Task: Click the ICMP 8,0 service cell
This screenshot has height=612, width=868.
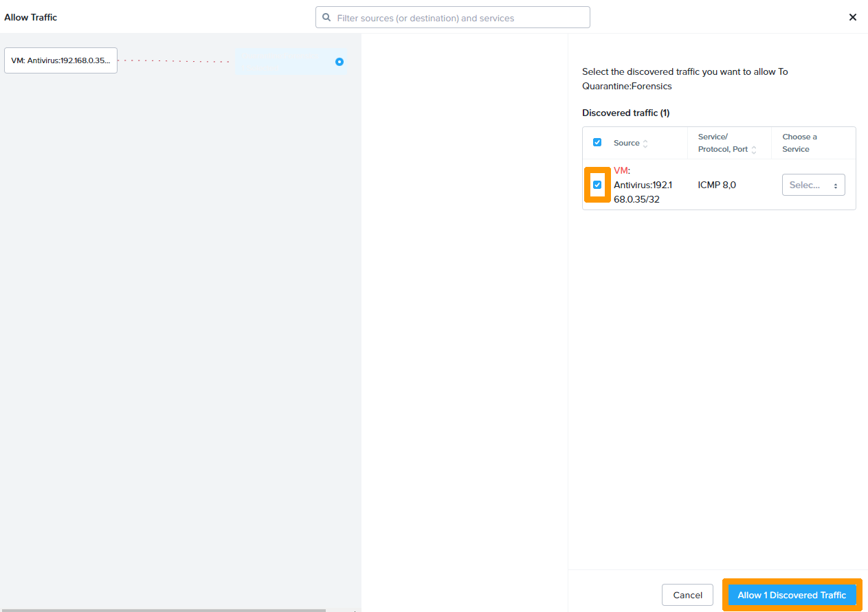Action: click(716, 185)
